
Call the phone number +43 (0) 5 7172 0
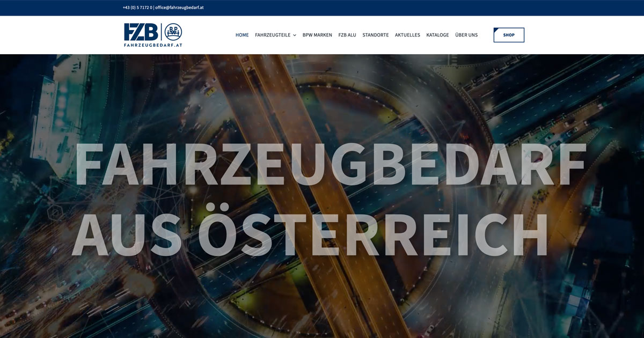pyautogui.click(x=137, y=8)
